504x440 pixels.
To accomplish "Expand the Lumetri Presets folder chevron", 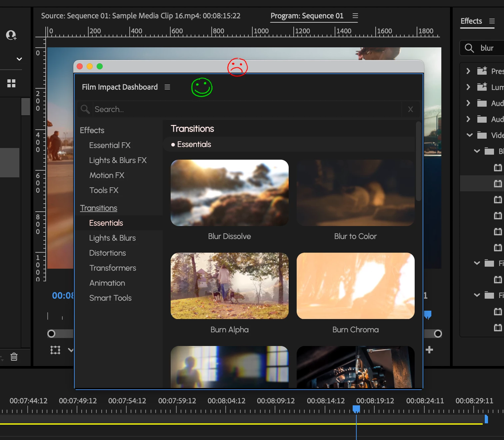I will (x=468, y=87).
